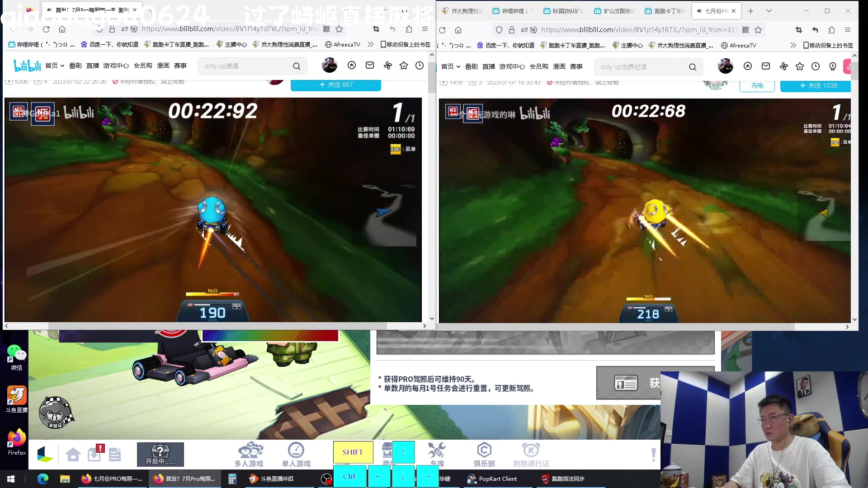Show more bookmarks chevron in right browser
The image size is (868, 488).
pyautogui.click(x=793, y=45)
